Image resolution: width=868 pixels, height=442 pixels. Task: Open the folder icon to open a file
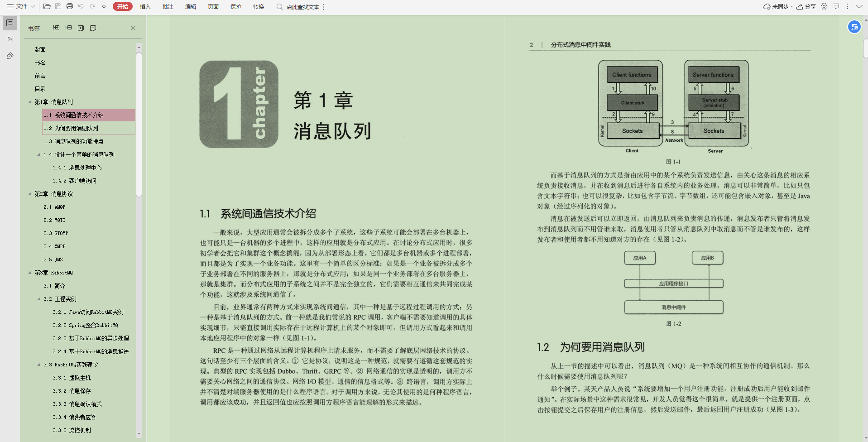[47, 6]
